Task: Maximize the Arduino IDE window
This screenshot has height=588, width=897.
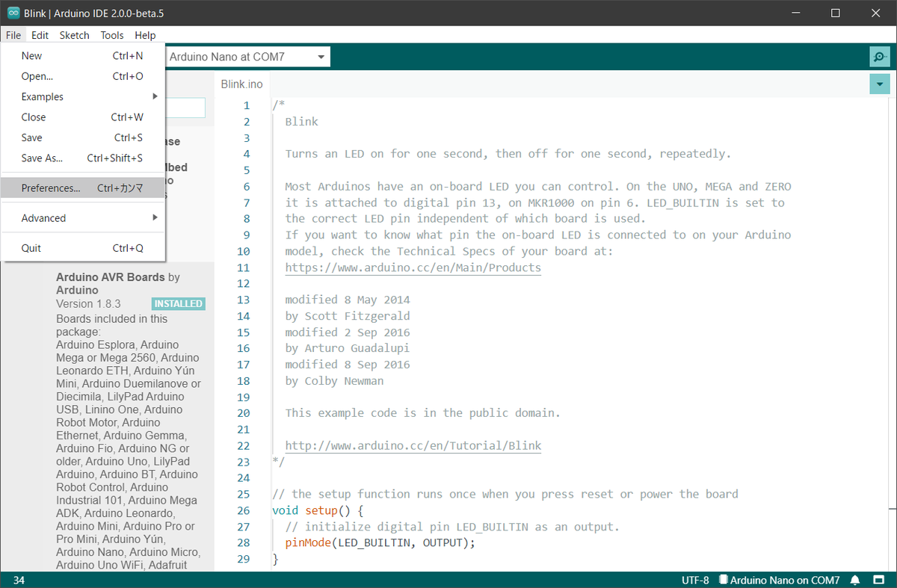Action: point(836,13)
